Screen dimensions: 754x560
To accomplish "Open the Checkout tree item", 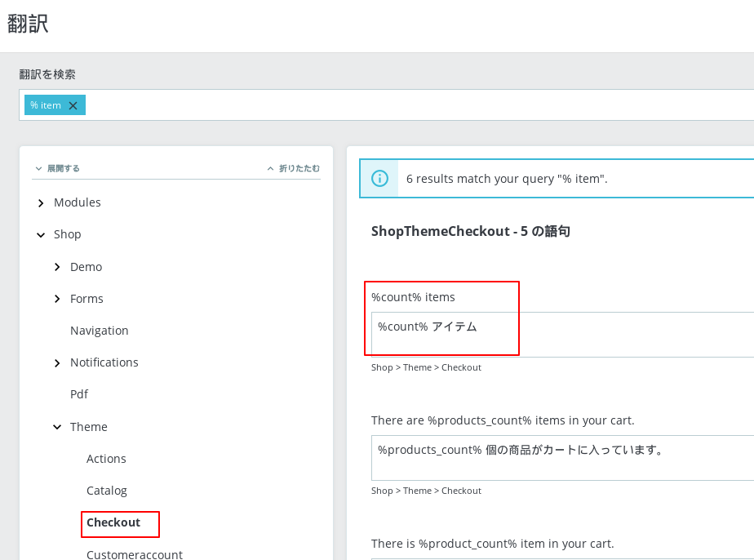I will (113, 522).
